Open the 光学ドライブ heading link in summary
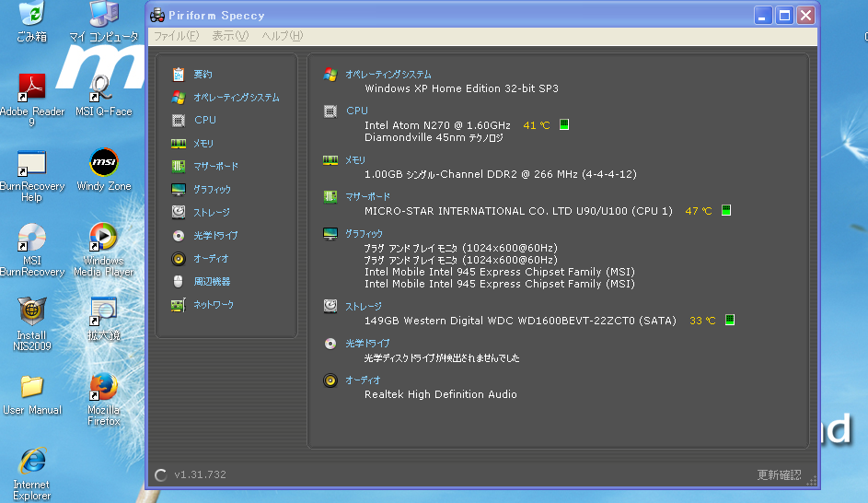 [x=367, y=344]
